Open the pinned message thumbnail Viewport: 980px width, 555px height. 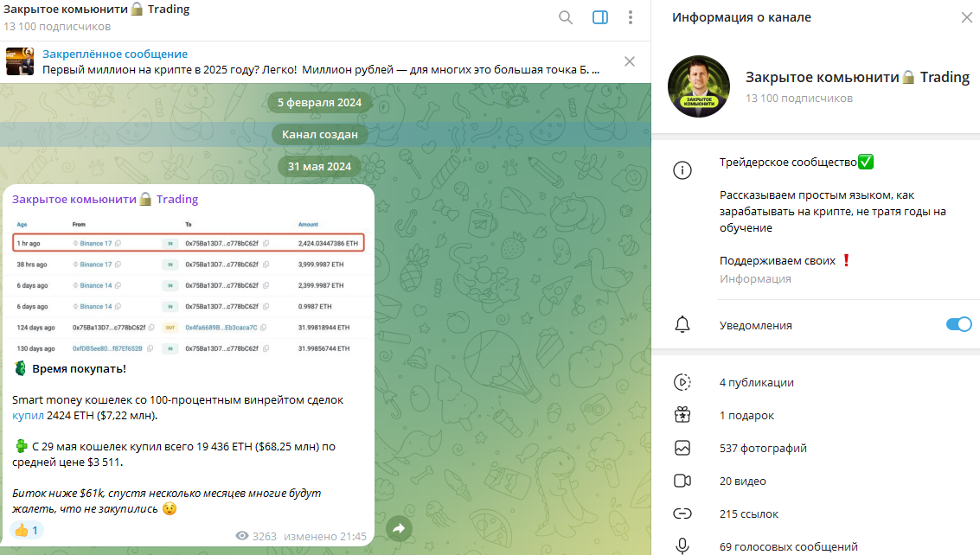click(x=20, y=61)
